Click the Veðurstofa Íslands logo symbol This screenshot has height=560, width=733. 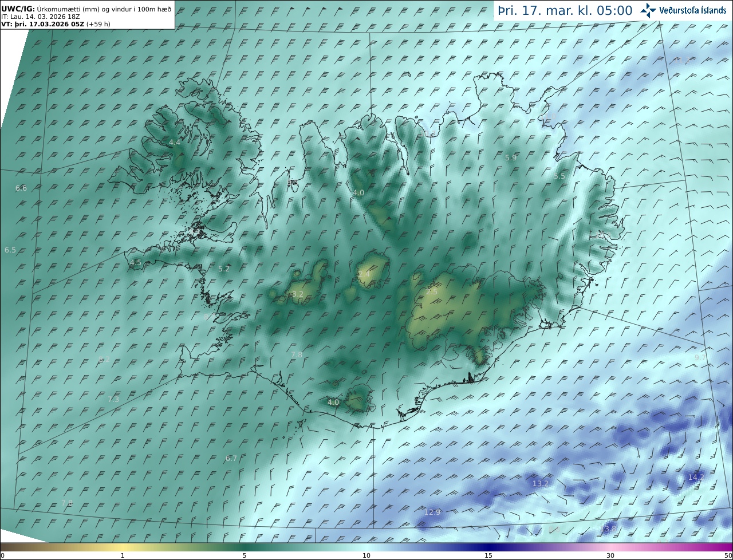pyautogui.click(x=648, y=10)
